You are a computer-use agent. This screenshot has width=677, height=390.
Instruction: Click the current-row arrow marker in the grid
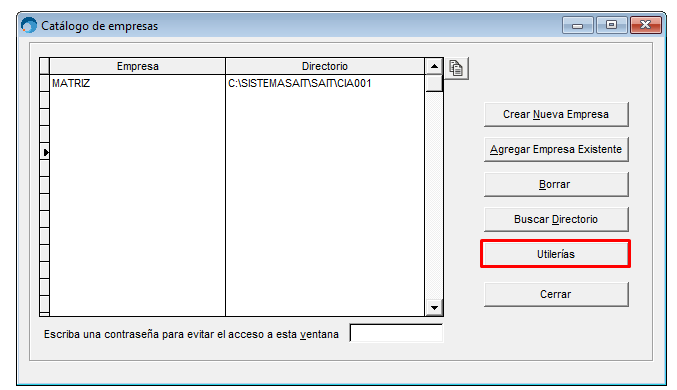pos(45,152)
